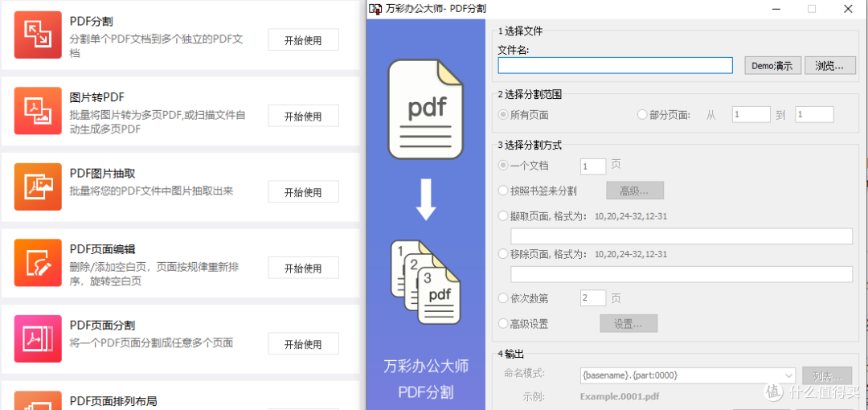Screen dimensions: 868x410
Task: Start using PDF页面编辑
Action: tap(303, 269)
